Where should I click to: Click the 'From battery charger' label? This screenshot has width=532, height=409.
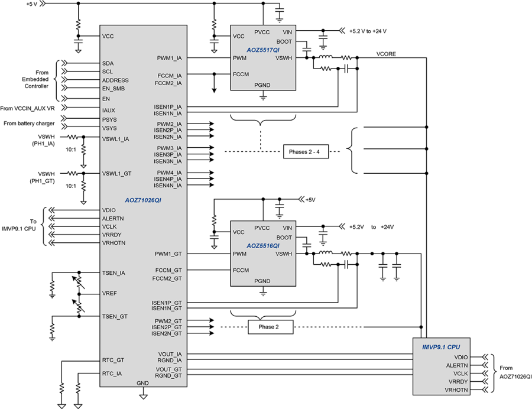coord(29,123)
